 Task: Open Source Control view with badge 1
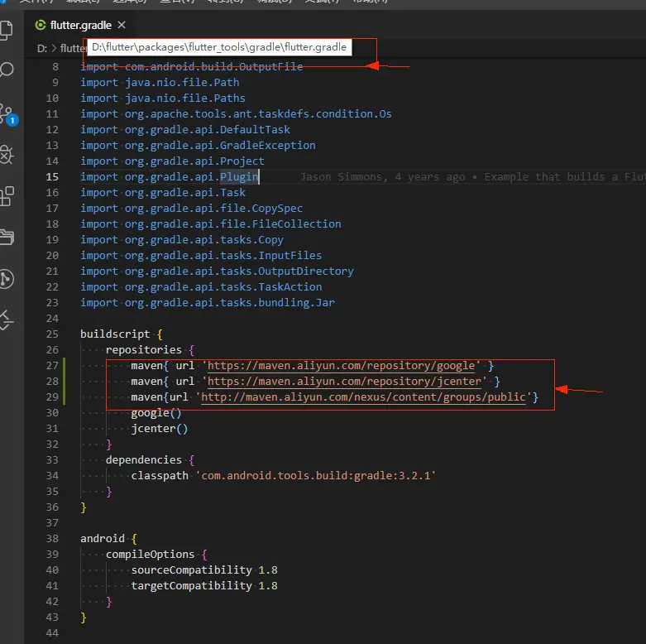pyautogui.click(x=7, y=113)
